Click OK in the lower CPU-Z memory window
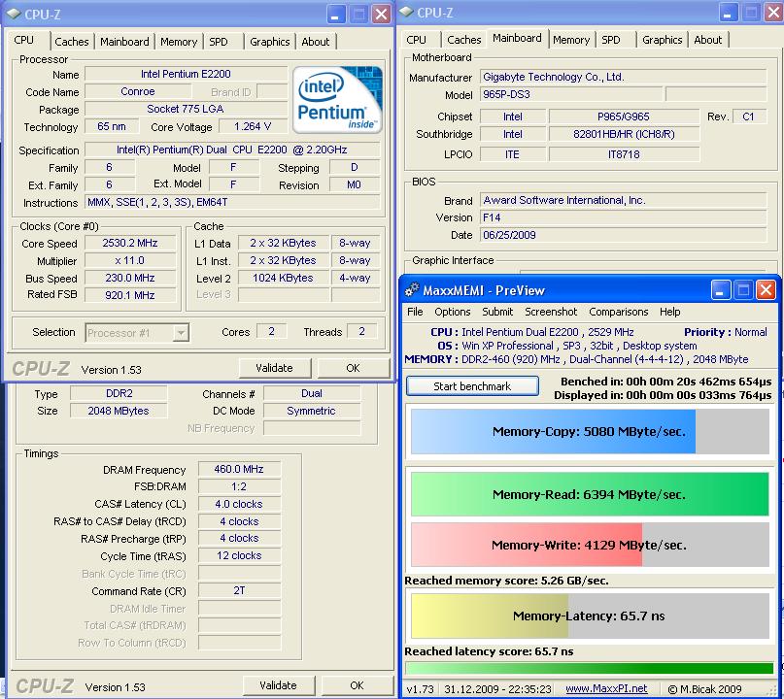The width and height of the screenshot is (784, 699). (357, 685)
